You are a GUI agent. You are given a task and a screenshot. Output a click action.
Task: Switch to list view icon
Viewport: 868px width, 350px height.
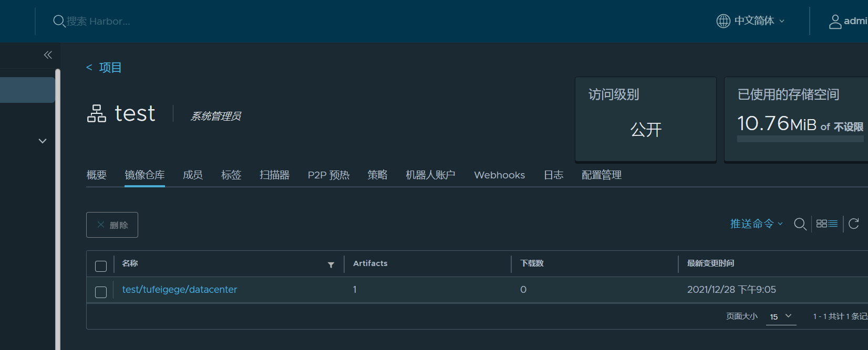click(833, 224)
